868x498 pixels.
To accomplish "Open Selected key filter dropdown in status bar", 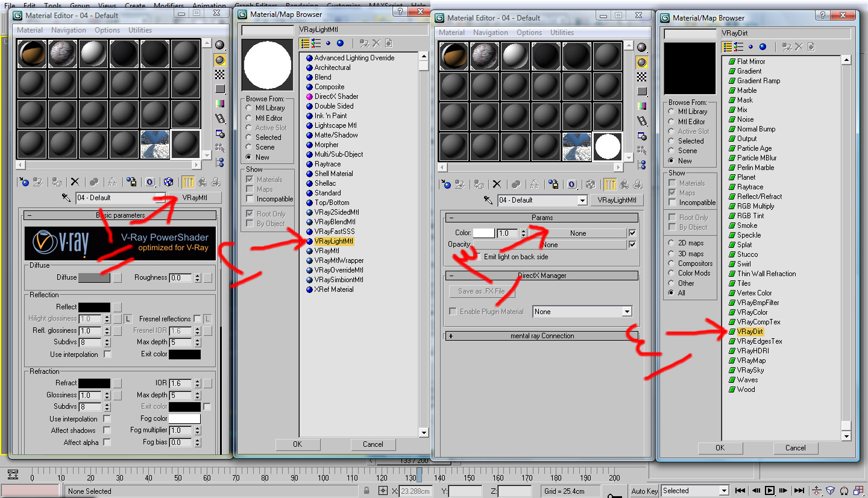I will [x=724, y=491].
